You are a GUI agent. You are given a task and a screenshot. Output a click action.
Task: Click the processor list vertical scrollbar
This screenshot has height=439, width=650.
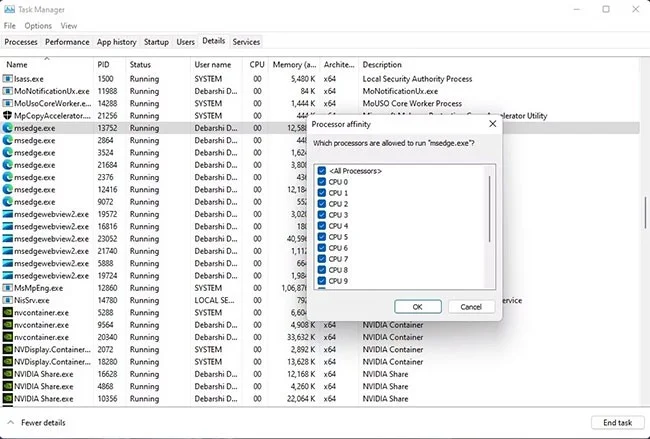coord(489,210)
